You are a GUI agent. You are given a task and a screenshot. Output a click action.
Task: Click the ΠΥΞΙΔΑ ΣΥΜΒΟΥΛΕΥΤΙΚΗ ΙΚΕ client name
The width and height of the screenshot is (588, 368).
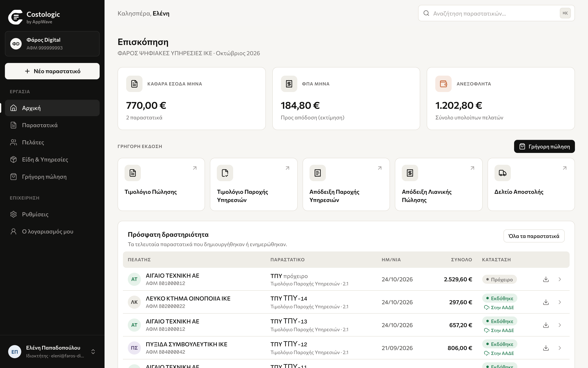[186, 344]
